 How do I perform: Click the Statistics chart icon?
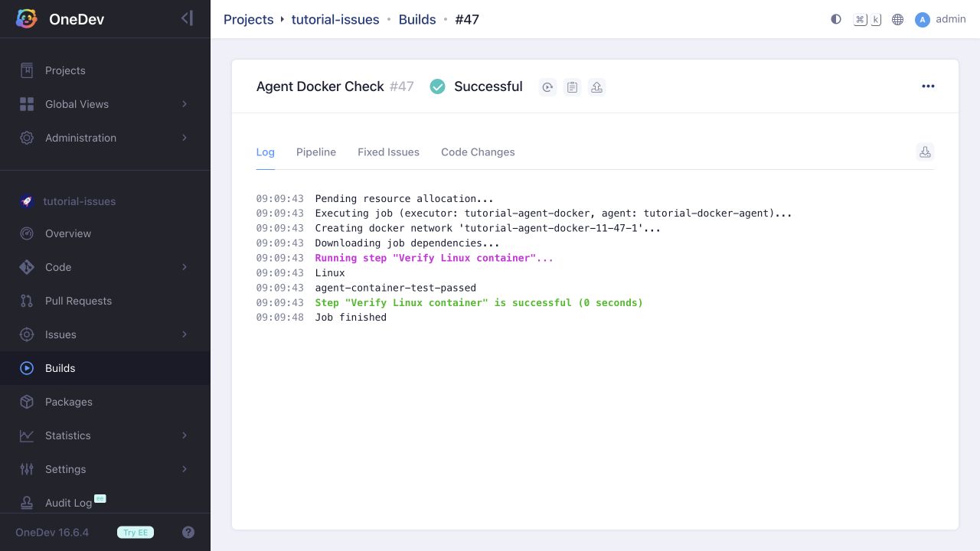27,435
